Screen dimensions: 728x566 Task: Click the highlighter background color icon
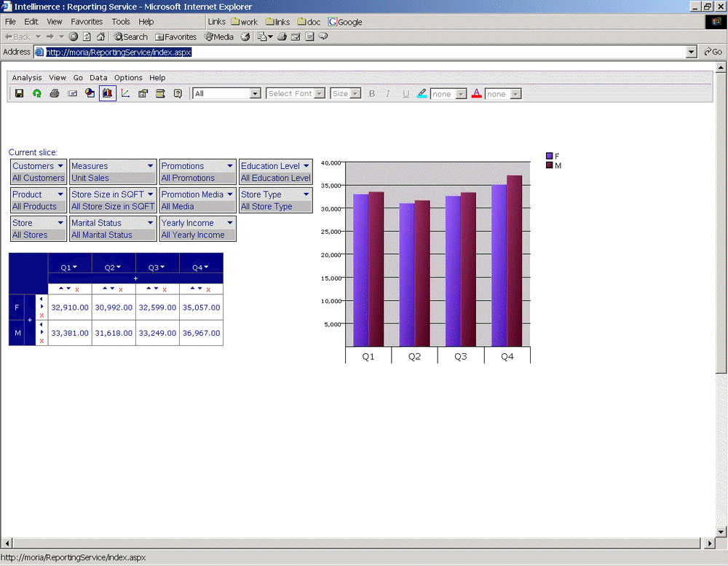[422, 93]
